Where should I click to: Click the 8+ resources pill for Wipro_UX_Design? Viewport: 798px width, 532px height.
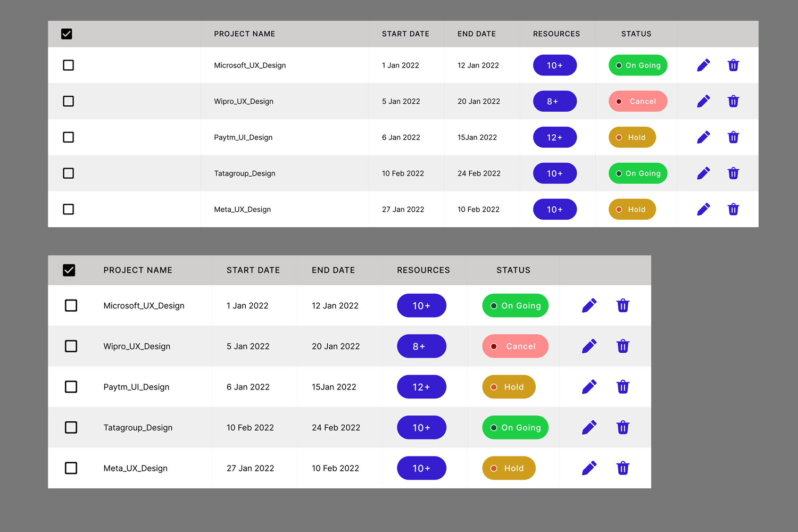[555, 101]
